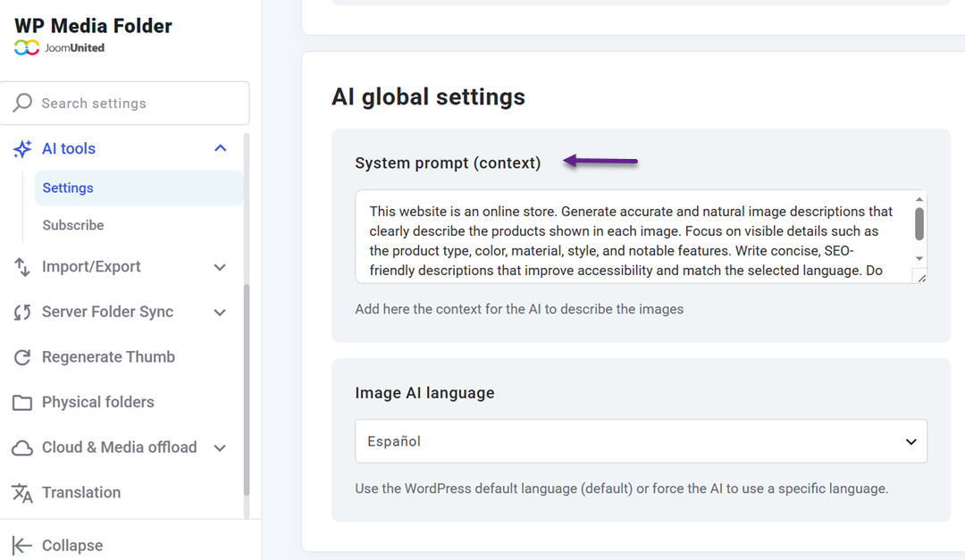Click the Translation language icon
Screen dimensions: 965x560
click(x=22, y=493)
